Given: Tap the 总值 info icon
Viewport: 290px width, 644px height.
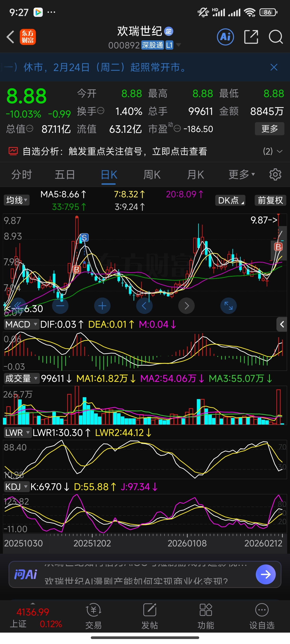Looking at the screenshot, I should click(29, 129).
